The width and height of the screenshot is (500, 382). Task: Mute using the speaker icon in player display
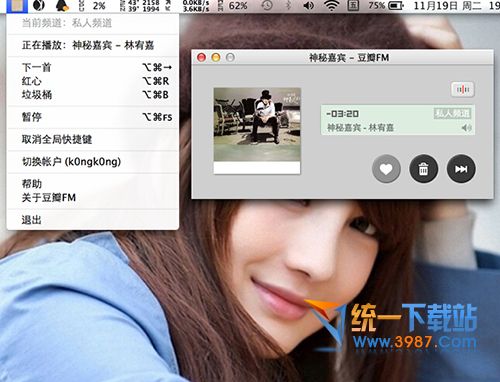[x=466, y=128]
